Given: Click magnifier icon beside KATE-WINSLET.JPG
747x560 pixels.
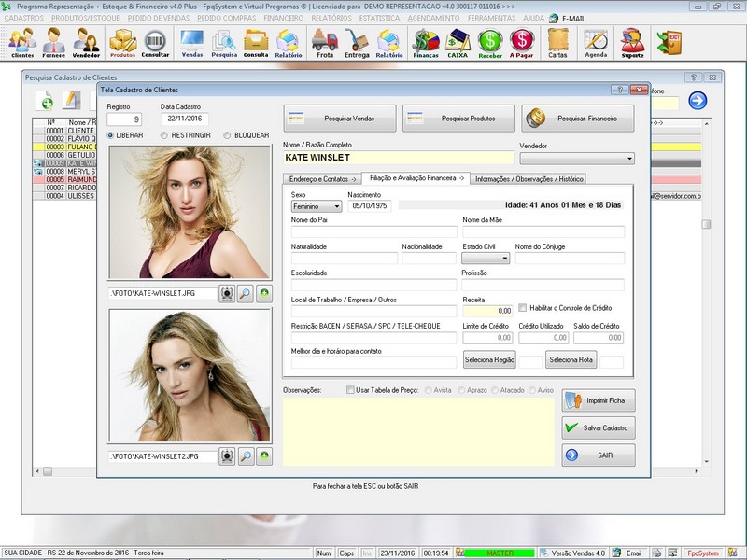Looking at the screenshot, I should pyautogui.click(x=246, y=293).
